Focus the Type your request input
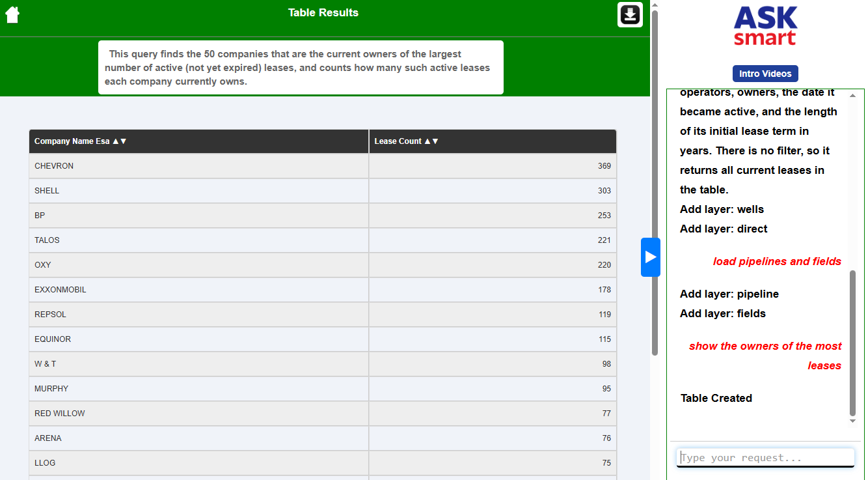The image size is (868, 480). click(765, 458)
